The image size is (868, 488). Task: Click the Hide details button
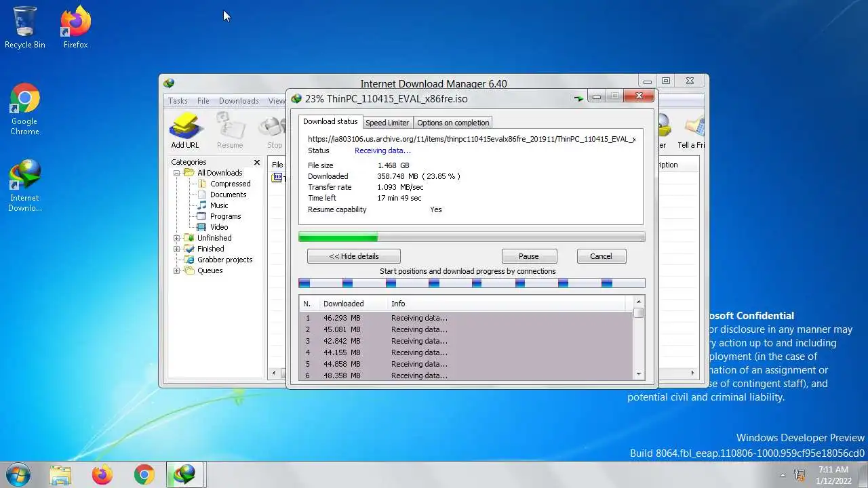(x=354, y=256)
